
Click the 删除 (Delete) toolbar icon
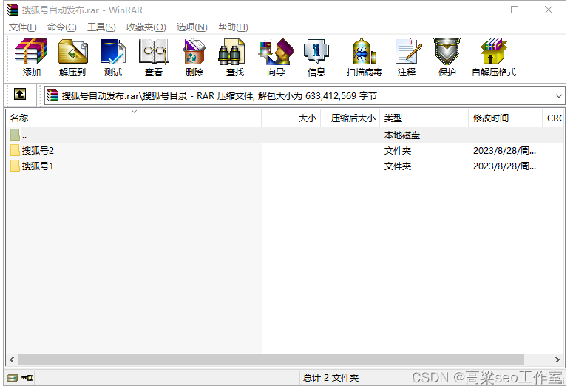(x=194, y=58)
